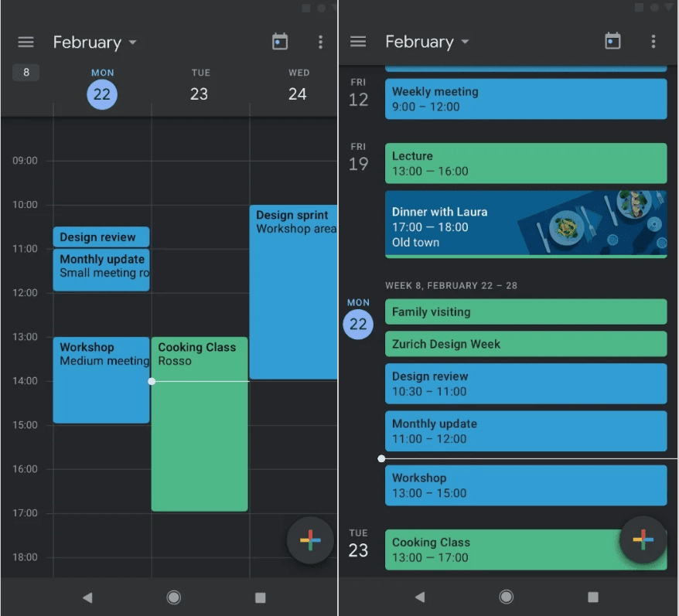
Task: Tap create event plus button in left view
Action: (x=310, y=540)
